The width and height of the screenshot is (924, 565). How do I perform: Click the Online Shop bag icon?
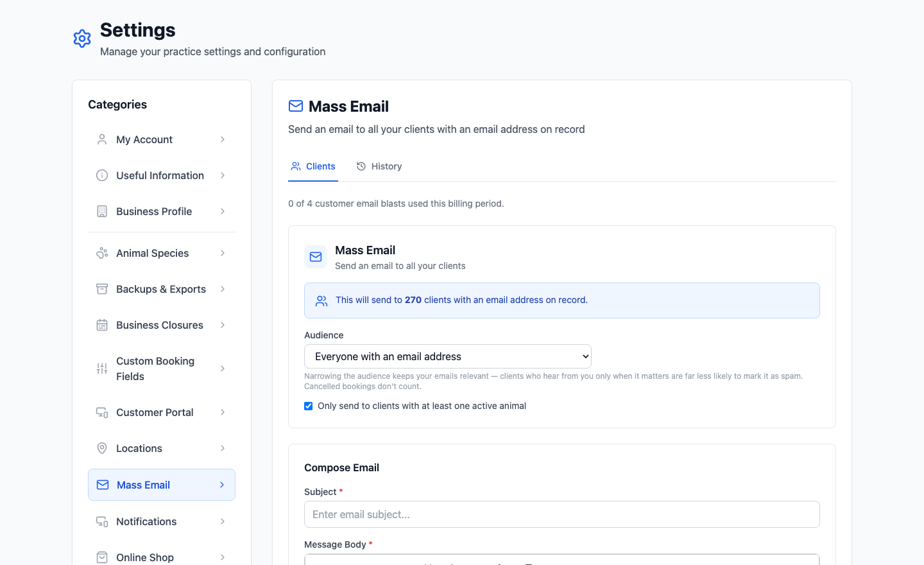point(102,557)
